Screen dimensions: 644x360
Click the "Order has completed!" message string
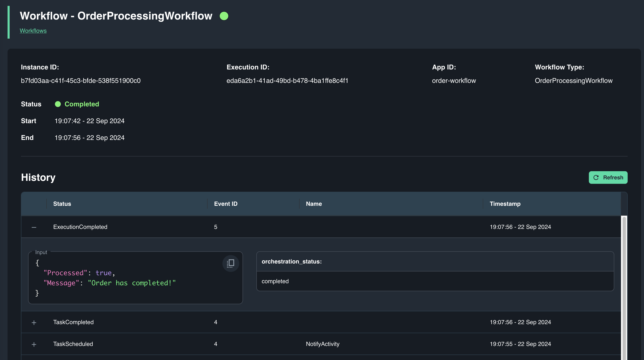pos(132,283)
